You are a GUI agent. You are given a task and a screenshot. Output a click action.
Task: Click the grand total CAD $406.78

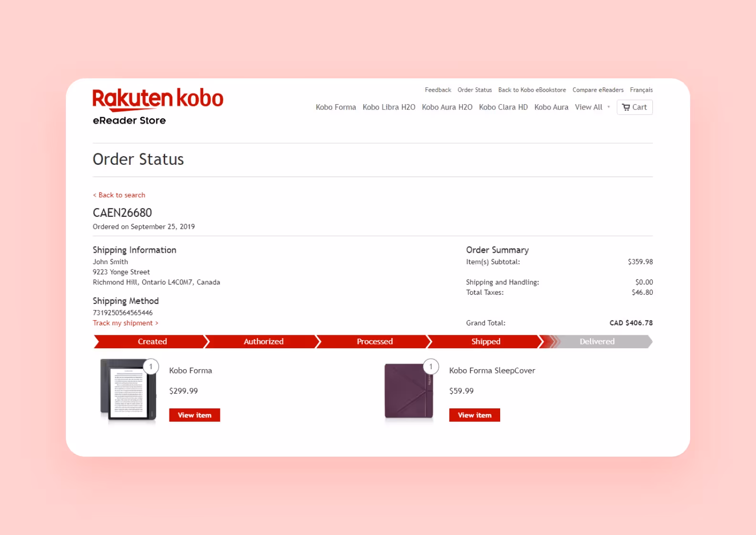(x=631, y=323)
